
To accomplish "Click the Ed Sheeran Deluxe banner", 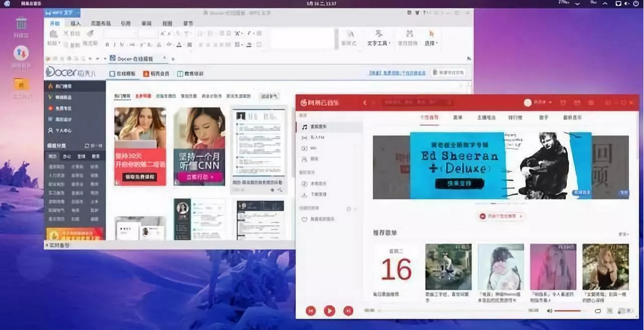I will [501, 165].
